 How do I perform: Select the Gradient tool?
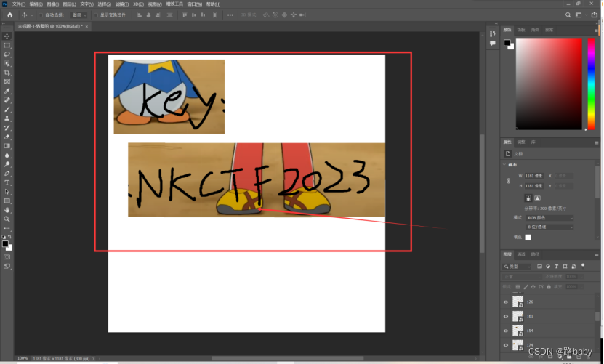tap(7, 146)
